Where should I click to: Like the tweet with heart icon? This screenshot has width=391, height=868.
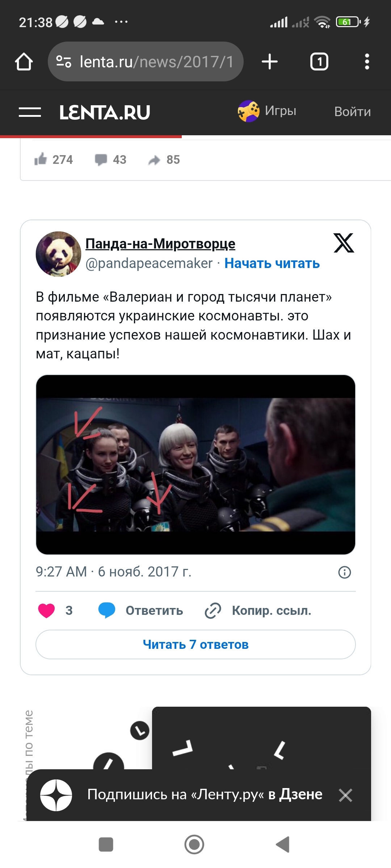point(46,610)
